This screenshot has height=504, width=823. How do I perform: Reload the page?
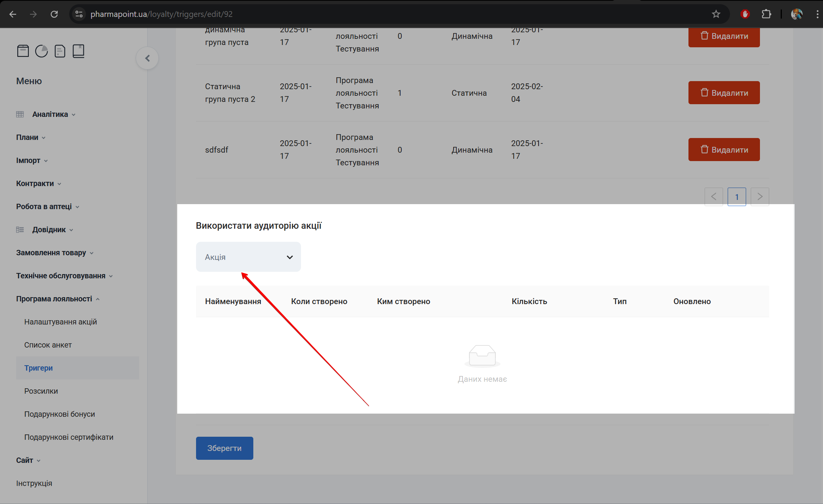click(x=54, y=14)
